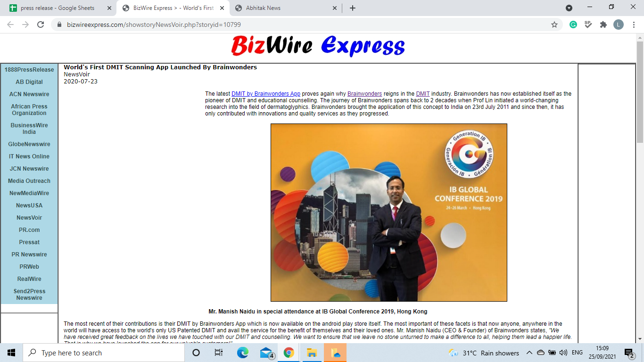Open RealWire from the sidebar
This screenshot has width=644, height=362.
(x=29, y=279)
